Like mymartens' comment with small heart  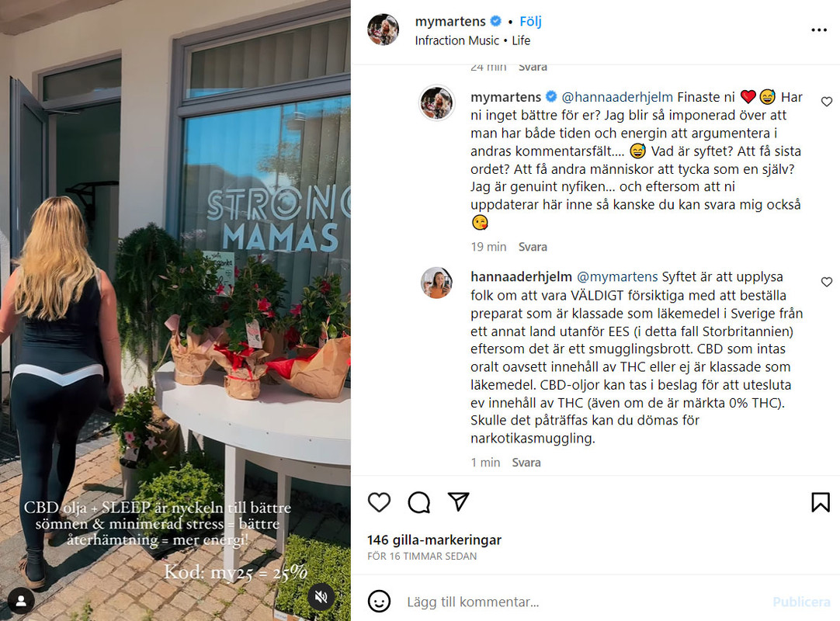(x=827, y=102)
